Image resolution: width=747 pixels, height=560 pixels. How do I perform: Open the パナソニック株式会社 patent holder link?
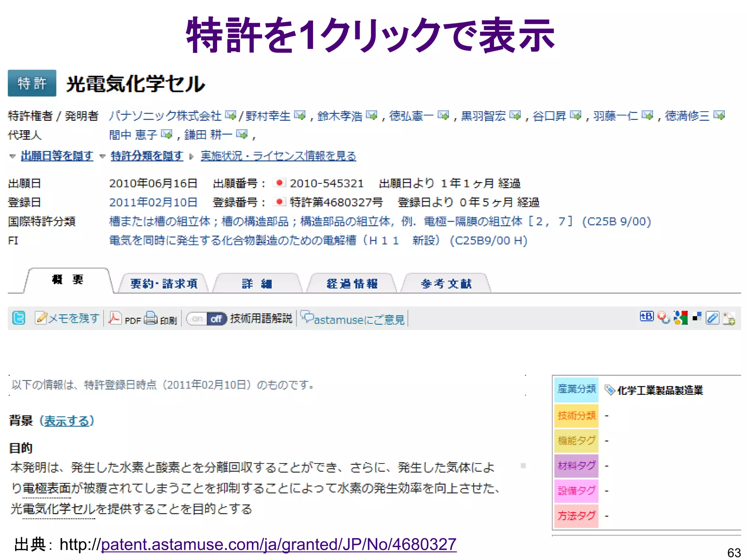pos(165,116)
